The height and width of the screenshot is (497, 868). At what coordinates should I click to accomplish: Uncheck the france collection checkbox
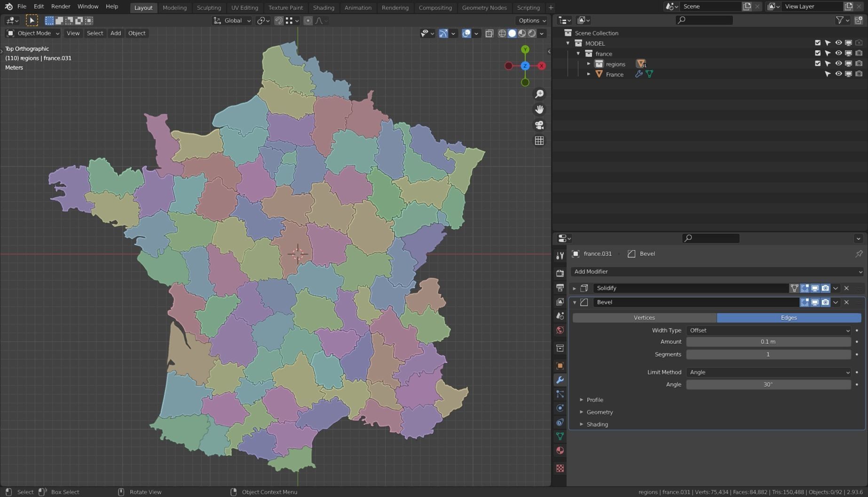click(x=818, y=53)
